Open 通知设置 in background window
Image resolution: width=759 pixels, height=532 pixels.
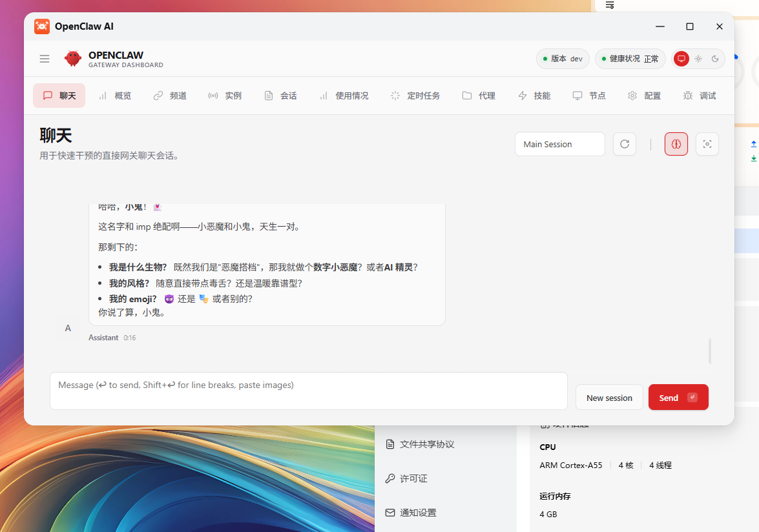point(418,513)
